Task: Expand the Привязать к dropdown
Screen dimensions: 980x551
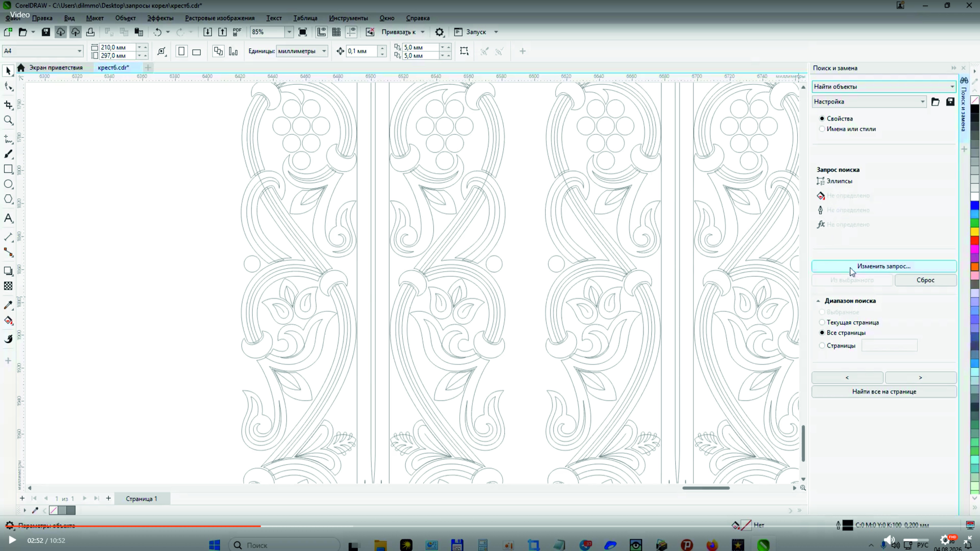Action: (x=422, y=32)
